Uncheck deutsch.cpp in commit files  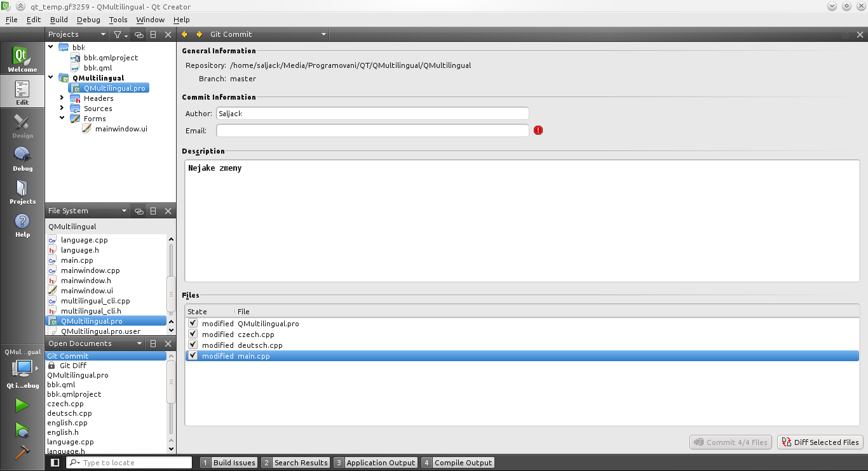click(x=193, y=345)
